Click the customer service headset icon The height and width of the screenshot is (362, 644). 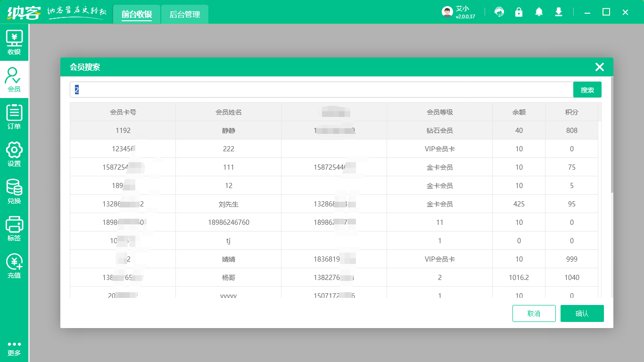tap(499, 12)
